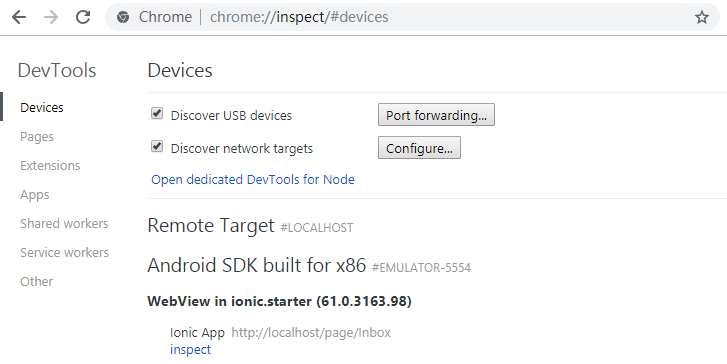
Task: Click the Chrome site info icon
Action: tap(123, 17)
